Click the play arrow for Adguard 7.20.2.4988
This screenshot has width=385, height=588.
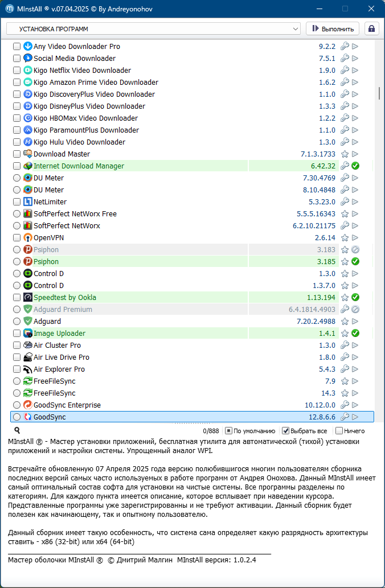coord(355,322)
